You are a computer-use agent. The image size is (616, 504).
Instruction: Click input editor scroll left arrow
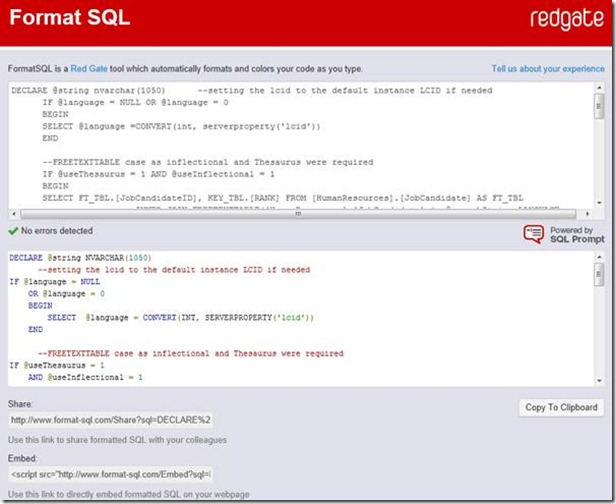[14, 214]
